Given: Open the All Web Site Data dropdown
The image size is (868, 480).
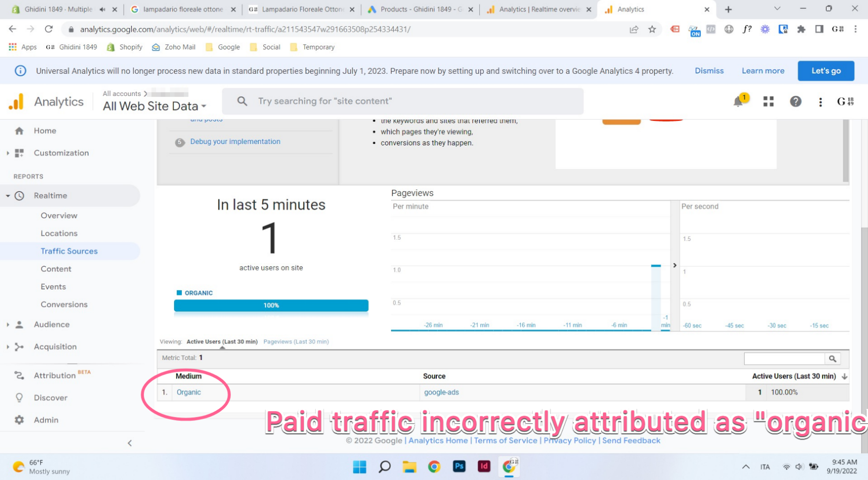Looking at the screenshot, I should tap(155, 106).
